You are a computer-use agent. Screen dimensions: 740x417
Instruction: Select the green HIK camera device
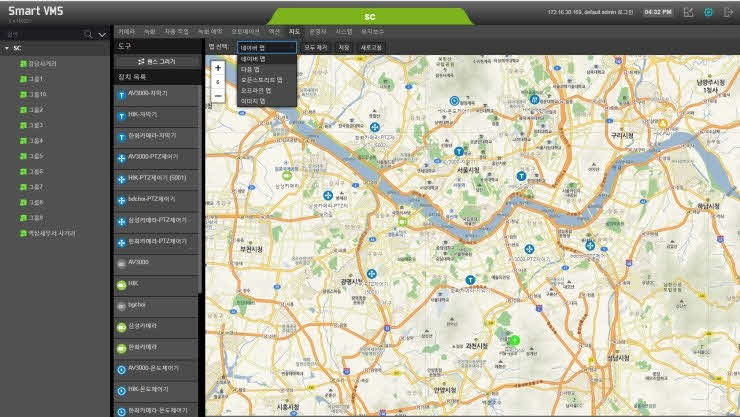point(121,283)
